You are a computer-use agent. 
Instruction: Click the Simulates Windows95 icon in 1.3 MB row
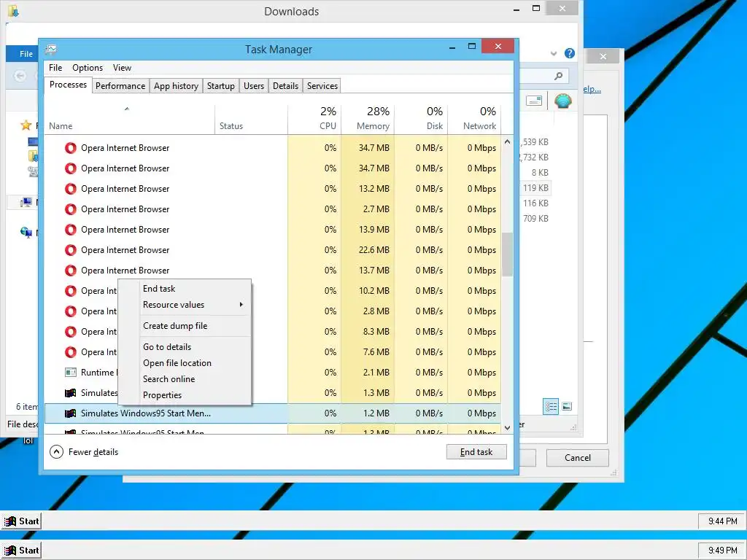click(71, 393)
